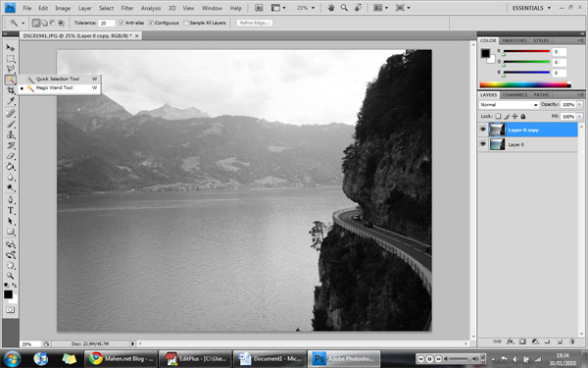Viewport: 588px width, 368px height.
Task: Hide the Layer 0 copy layer
Action: (483, 130)
